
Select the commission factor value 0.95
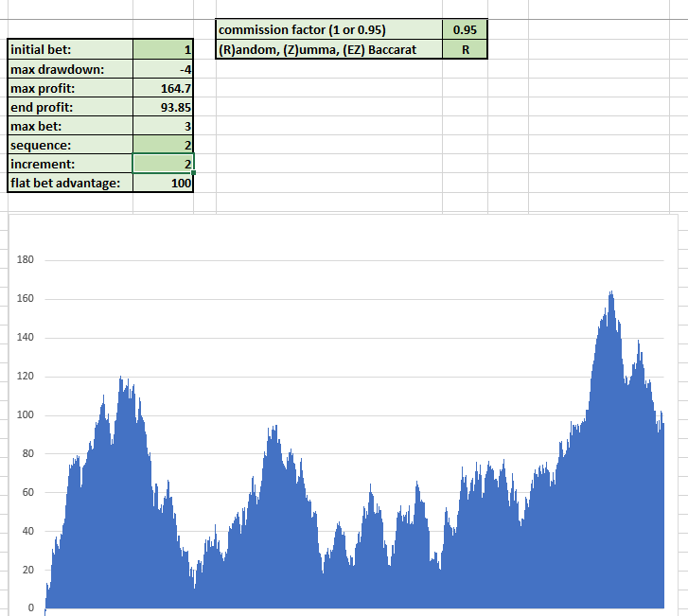[464, 30]
